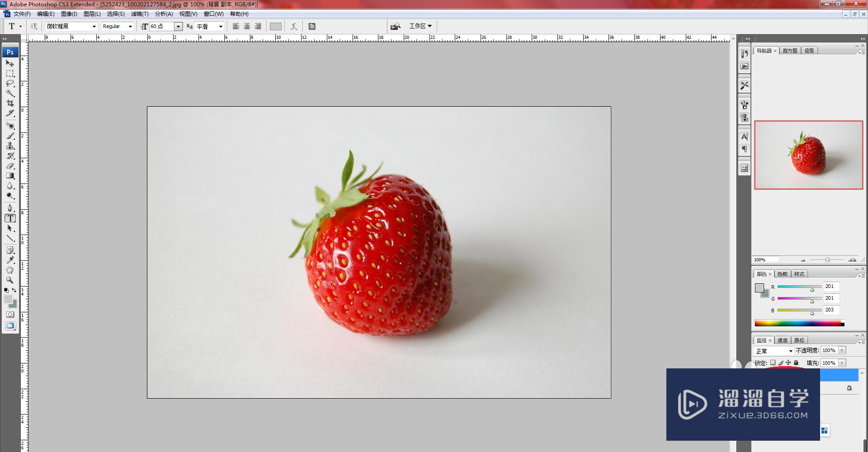Left align the text
Screen dimensions: 868x452
[236, 26]
